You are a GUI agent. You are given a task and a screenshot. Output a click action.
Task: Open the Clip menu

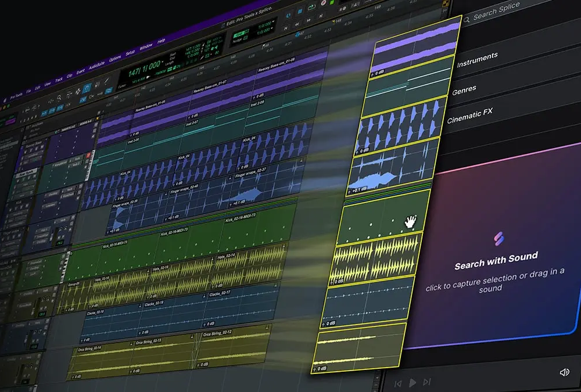click(x=69, y=76)
